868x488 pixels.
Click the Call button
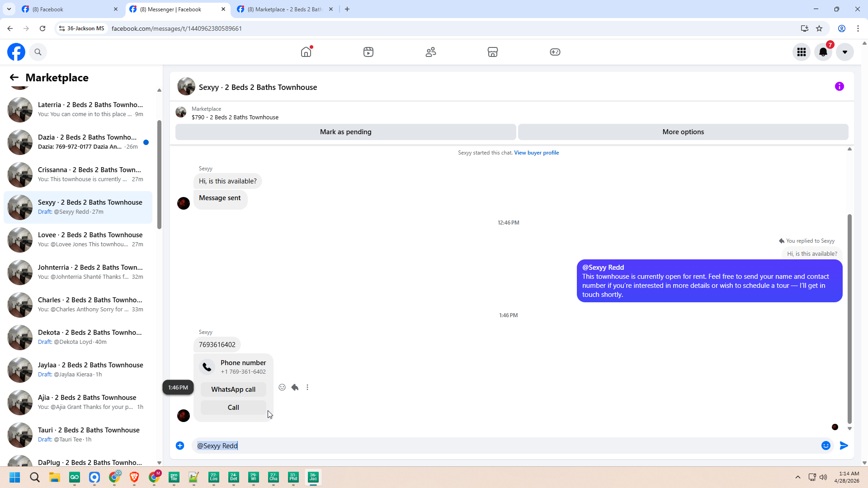point(233,408)
